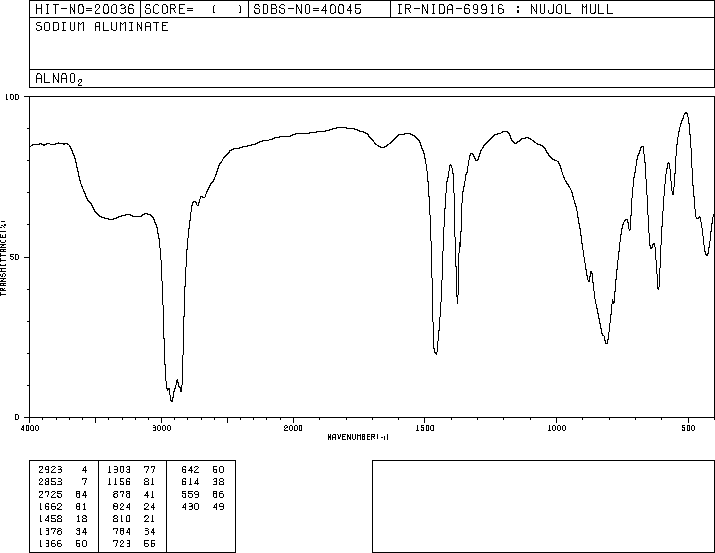This screenshot has height=553, width=715.
Task: Click the peak value "878" in table
Action: click(122, 494)
